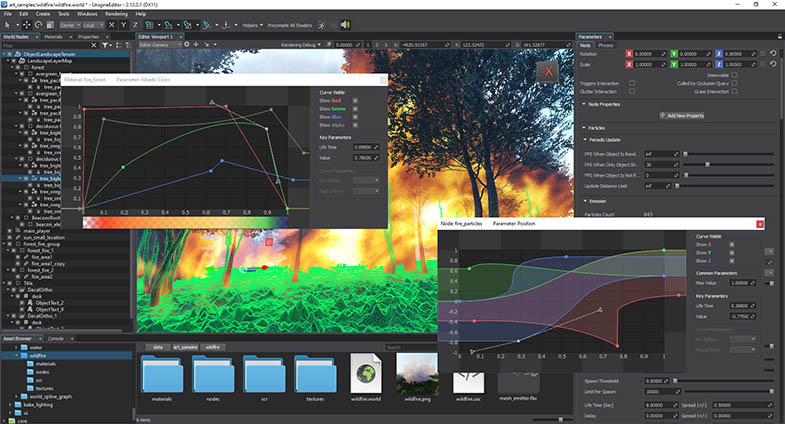Switch to the Physics tab
The height and width of the screenshot is (424, 785).
click(x=606, y=46)
